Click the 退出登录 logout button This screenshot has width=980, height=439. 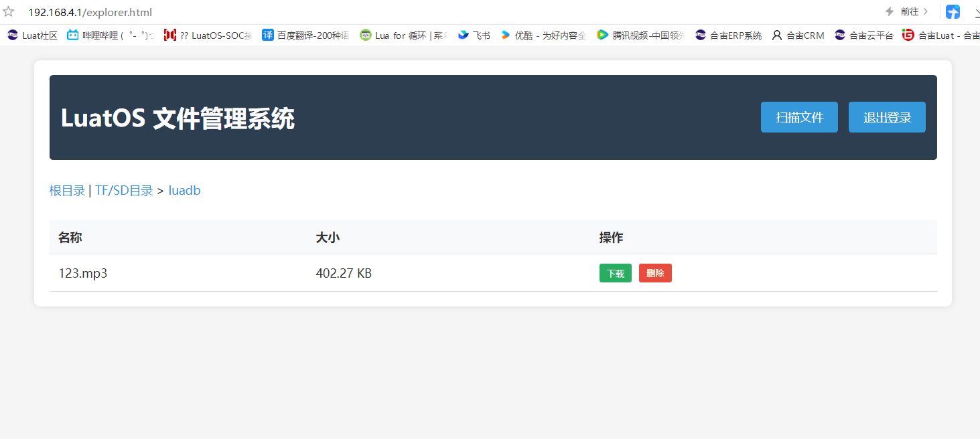coord(887,117)
